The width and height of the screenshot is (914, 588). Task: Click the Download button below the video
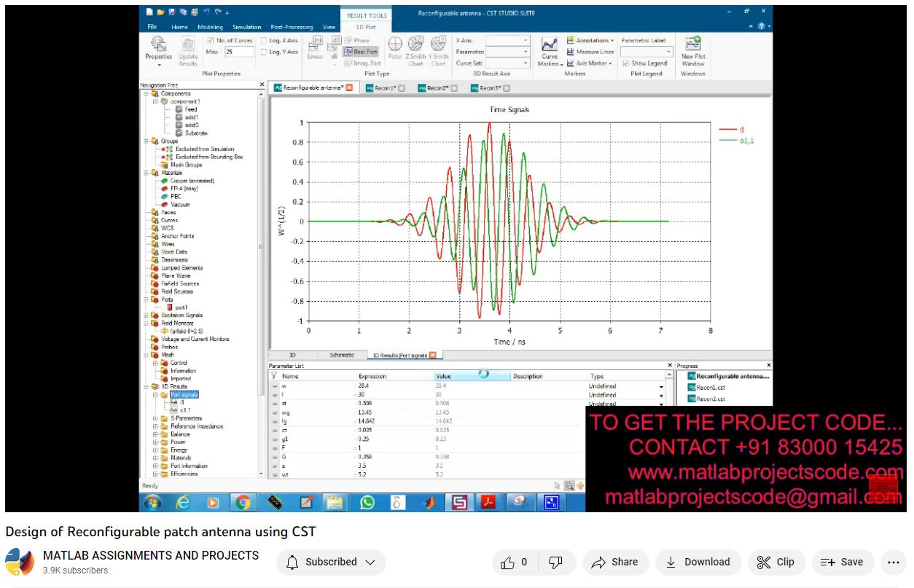698,562
